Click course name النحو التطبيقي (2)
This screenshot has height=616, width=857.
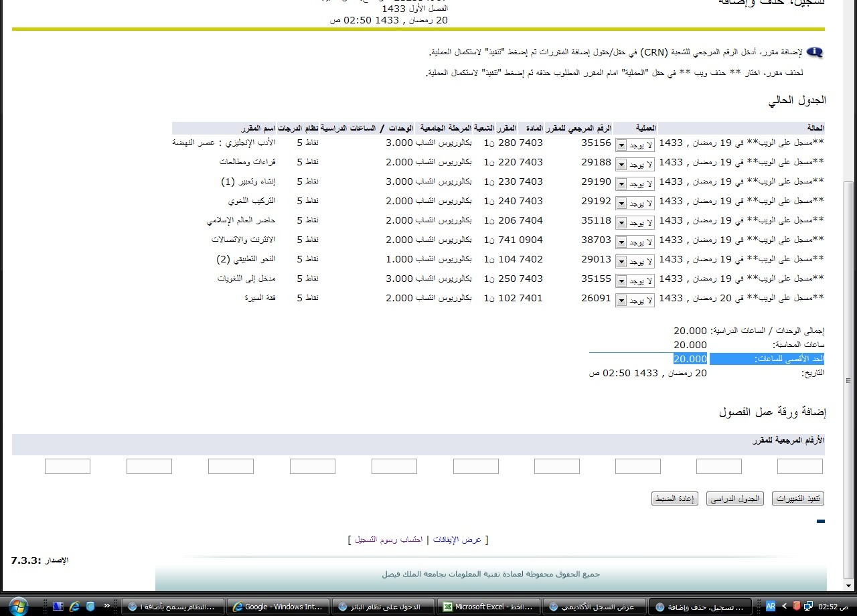click(246, 259)
